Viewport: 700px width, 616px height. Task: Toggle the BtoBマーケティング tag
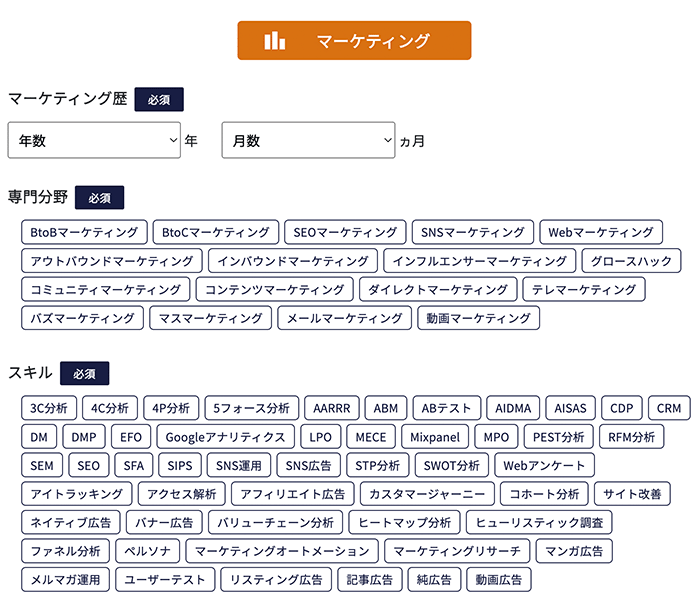coord(84,232)
